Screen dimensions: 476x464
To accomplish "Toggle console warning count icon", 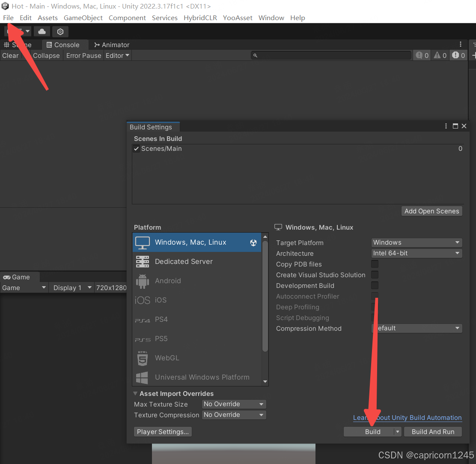I will point(440,56).
